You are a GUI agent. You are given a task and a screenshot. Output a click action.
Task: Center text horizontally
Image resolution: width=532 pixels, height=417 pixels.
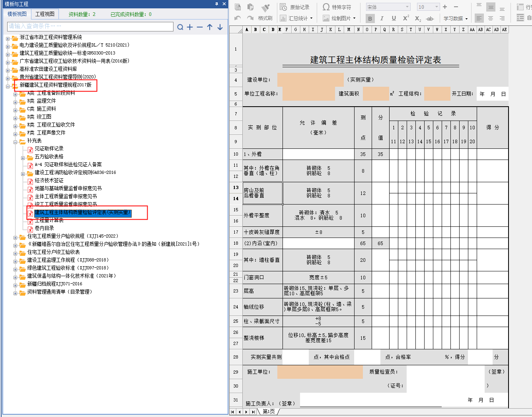coord(491,18)
